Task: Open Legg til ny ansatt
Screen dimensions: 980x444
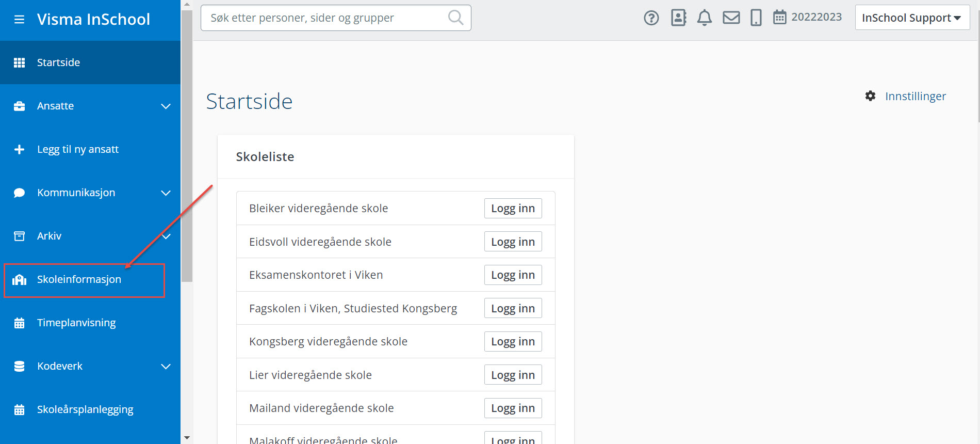Action: [90, 149]
